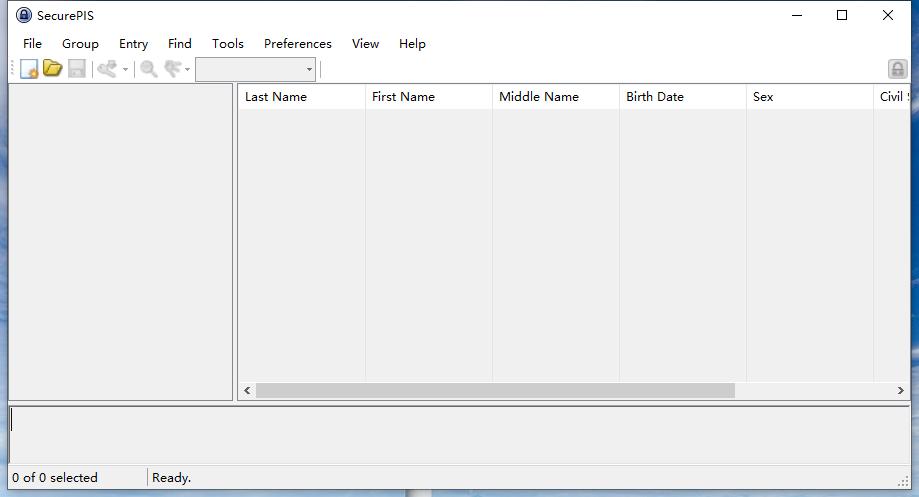
Task: Click the Add Entry key icon
Action: 107,69
